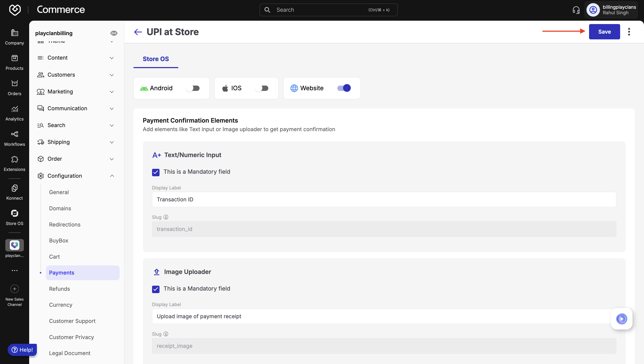644x364 pixels.
Task: Open Extensions from the left rail
Action: [x=14, y=159]
